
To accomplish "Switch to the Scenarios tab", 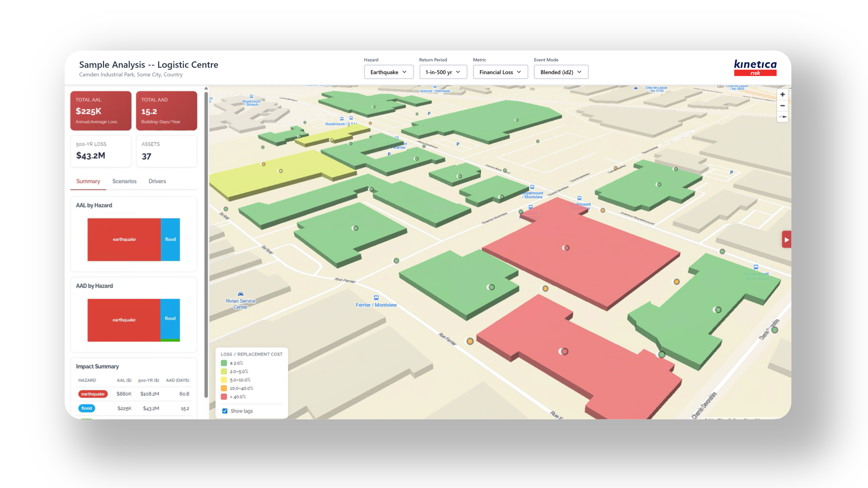I will pyautogui.click(x=124, y=181).
